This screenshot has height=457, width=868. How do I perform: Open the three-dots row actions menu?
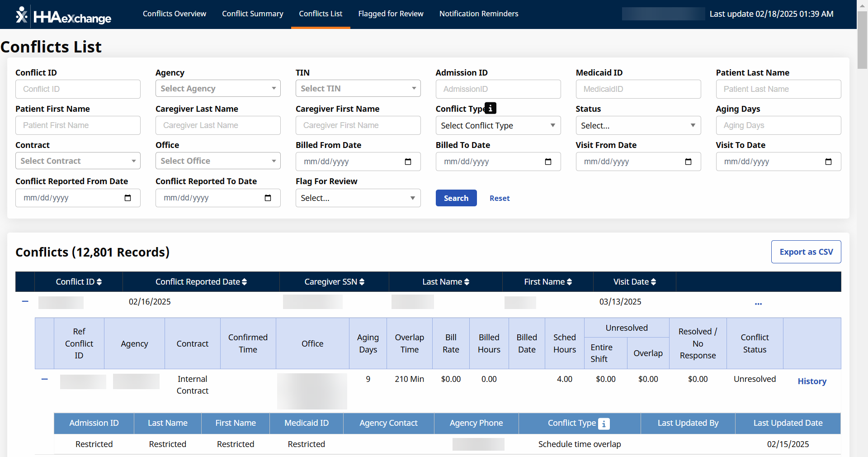click(758, 303)
